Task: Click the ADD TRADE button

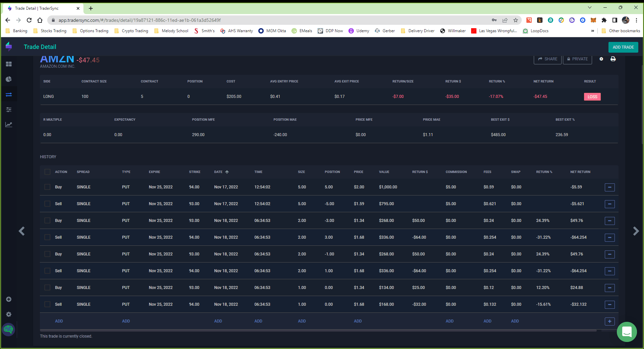Action: click(623, 47)
